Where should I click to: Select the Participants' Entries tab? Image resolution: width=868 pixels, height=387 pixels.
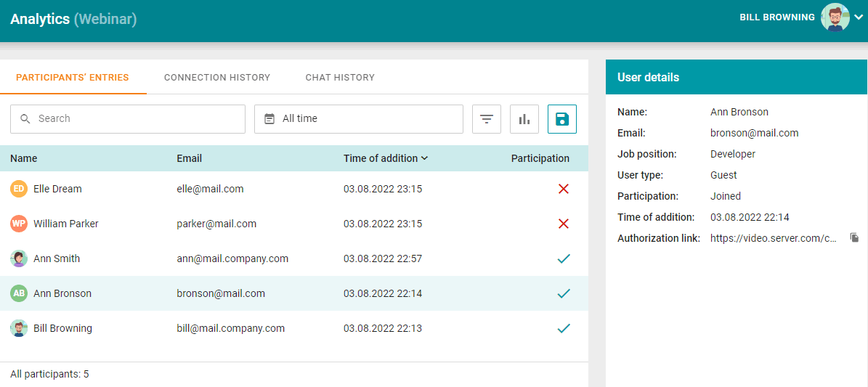73,77
